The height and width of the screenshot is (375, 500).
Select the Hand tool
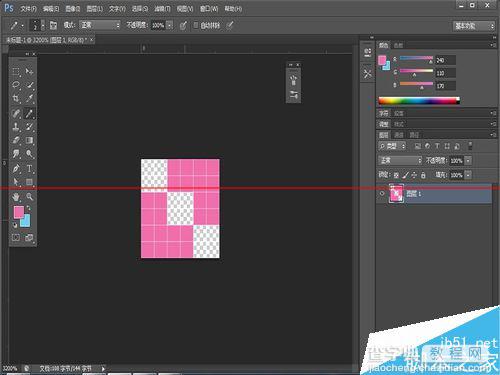(x=16, y=197)
